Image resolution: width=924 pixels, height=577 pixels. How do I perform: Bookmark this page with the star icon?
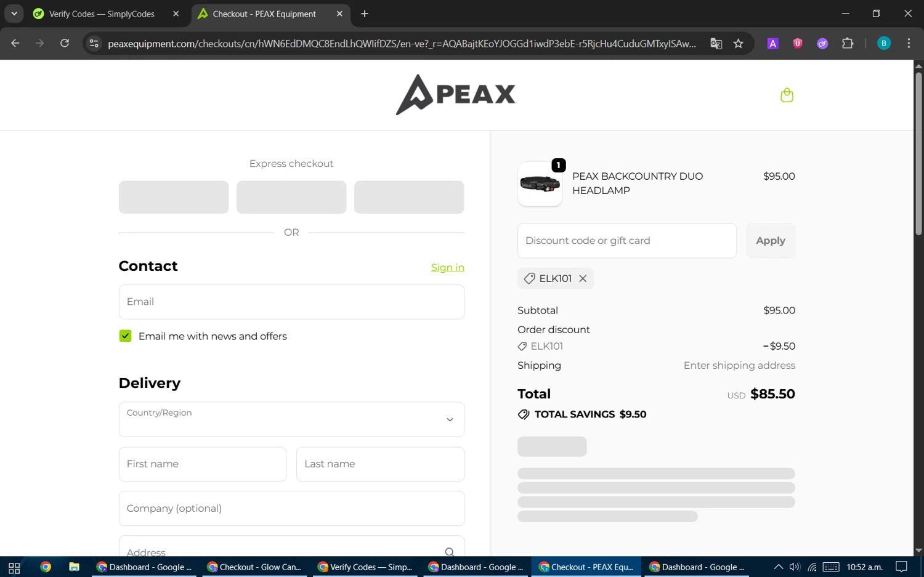pos(739,43)
